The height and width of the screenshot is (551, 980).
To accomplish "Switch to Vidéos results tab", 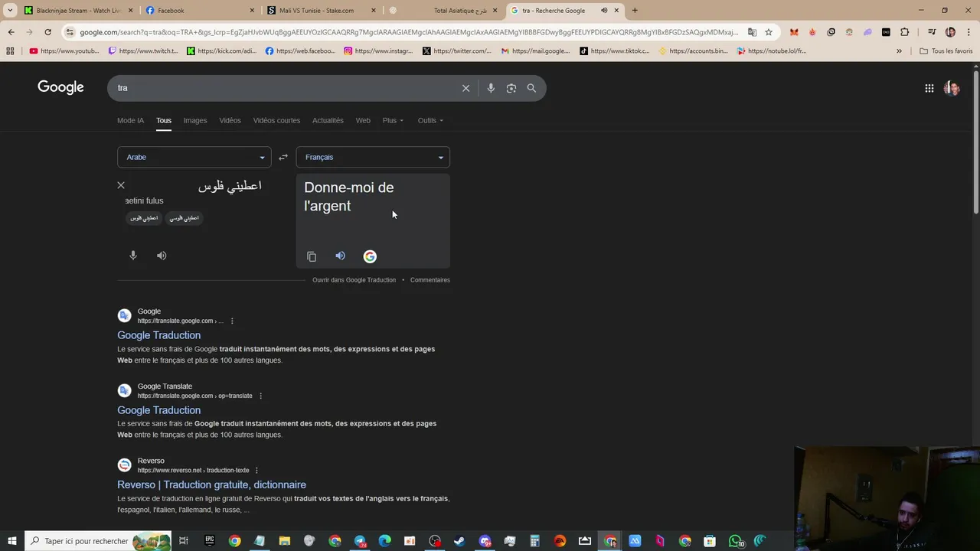I will (230, 120).
